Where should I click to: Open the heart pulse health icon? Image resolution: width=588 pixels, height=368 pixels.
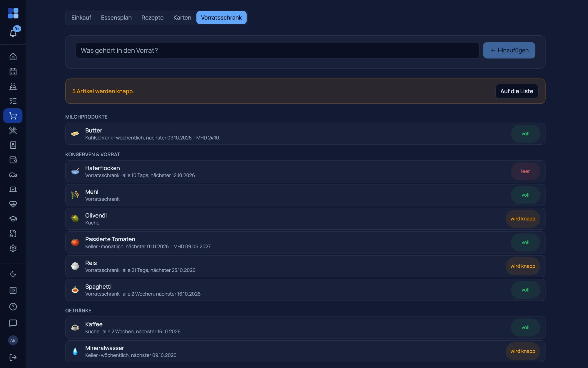point(13,204)
